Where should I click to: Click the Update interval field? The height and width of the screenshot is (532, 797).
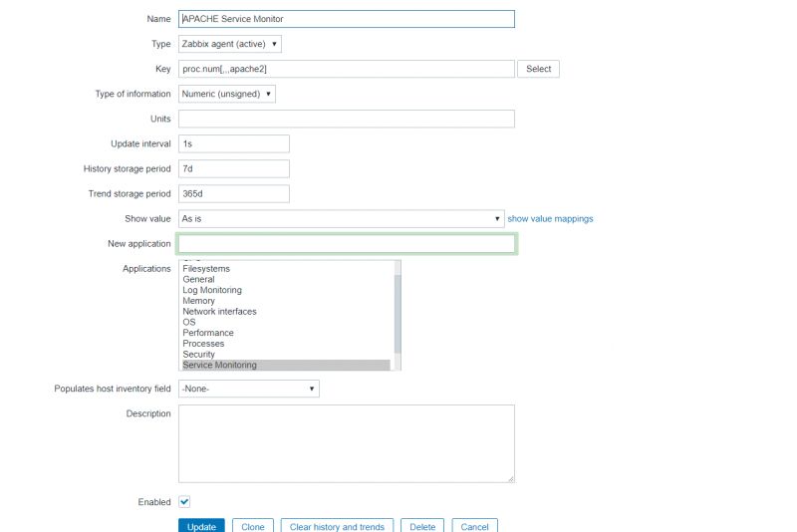(x=234, y=143)
